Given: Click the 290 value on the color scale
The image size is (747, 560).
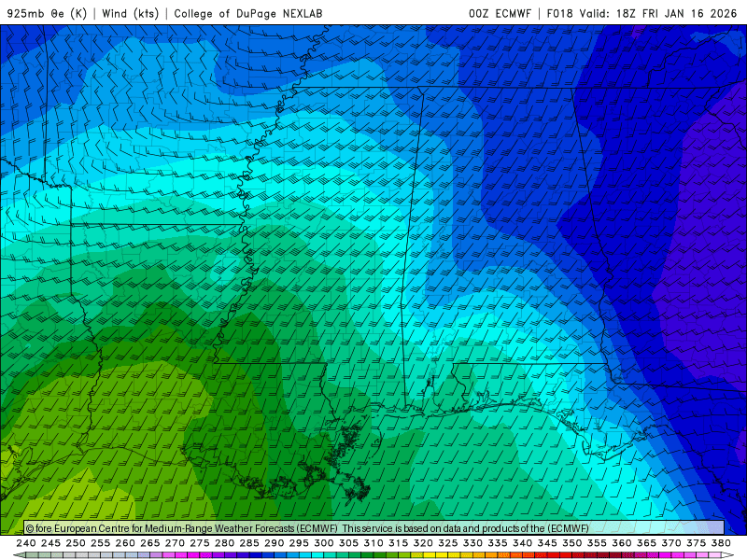Looking at the screenshot, I should click(274, 543).
